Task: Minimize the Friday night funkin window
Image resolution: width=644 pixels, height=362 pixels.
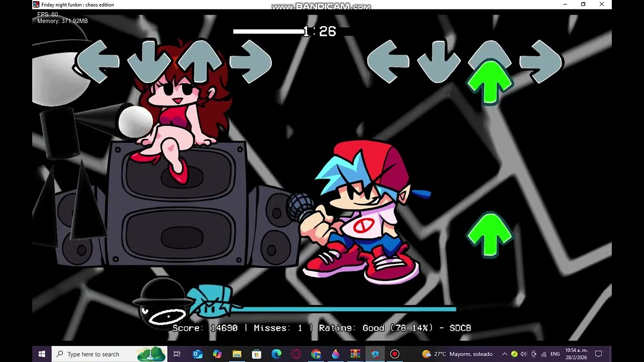Action: (565, 5)
